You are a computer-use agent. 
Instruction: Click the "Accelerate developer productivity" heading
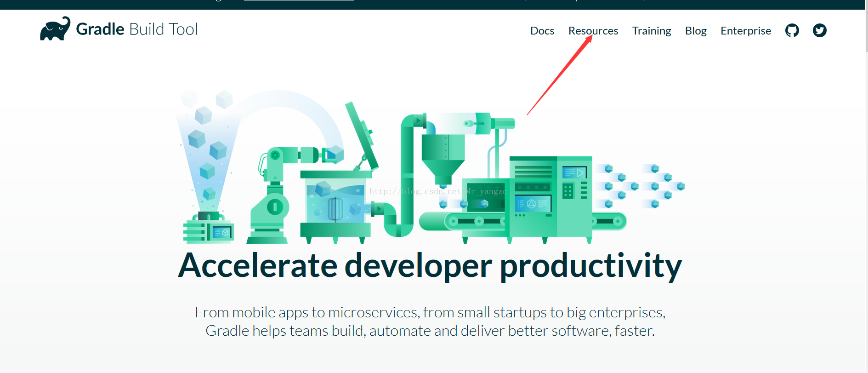[430, 266]
